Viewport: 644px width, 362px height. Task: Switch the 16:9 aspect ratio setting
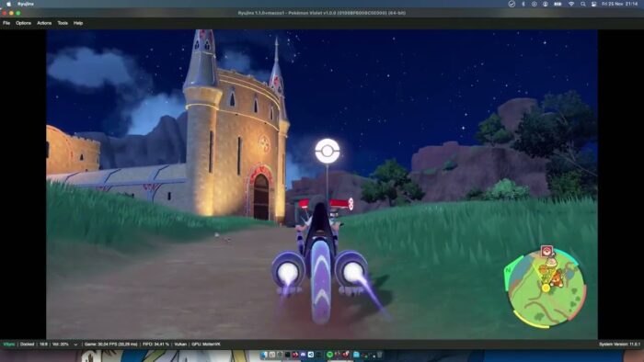tap(43, 345)
